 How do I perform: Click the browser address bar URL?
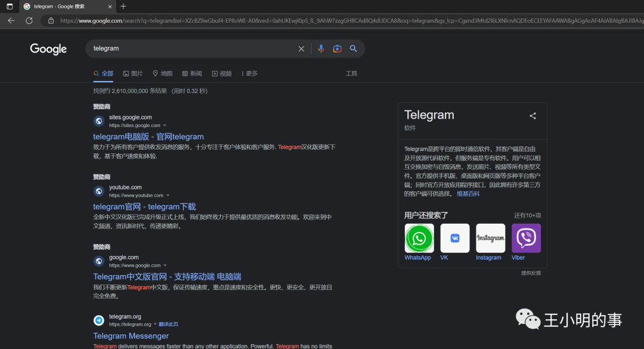351,20
